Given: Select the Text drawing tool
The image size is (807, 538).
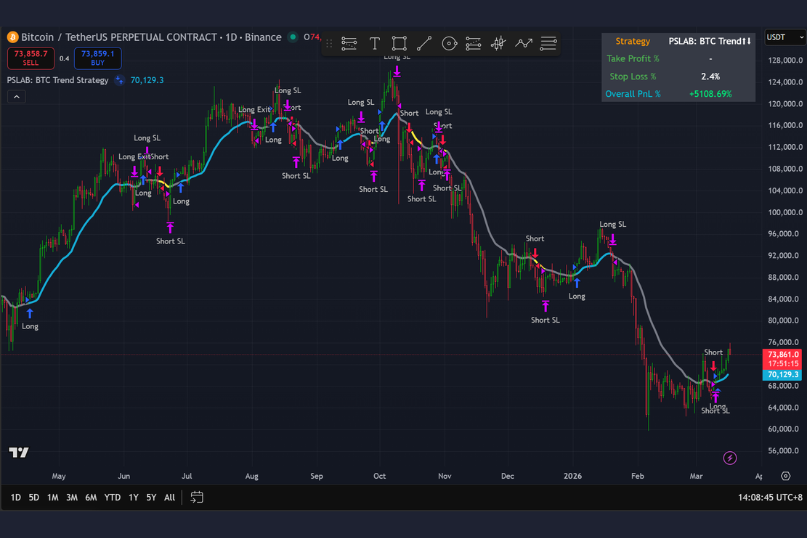Looking at the screenshot, I should tap(374, 43).
